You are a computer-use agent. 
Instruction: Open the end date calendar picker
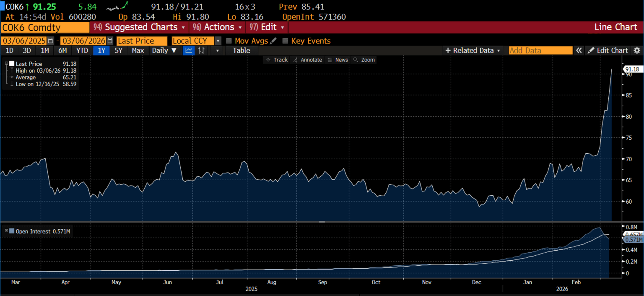pyautogui.click(x=110, y=41)
